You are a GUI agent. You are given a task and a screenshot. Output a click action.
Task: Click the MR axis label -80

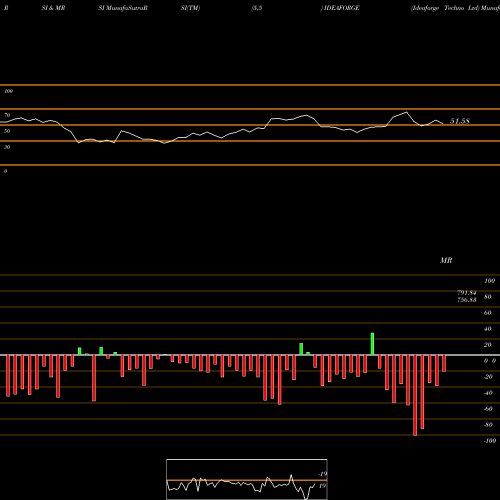pos(488,425)
